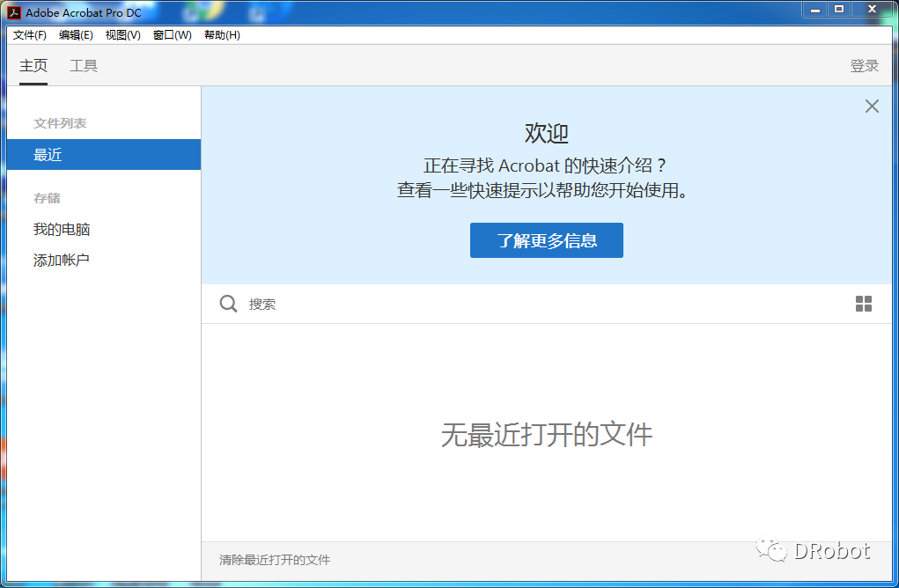Screen dimensions: 899x588
Task: Click the 了解更多信息 button
Action: (547, 240)
